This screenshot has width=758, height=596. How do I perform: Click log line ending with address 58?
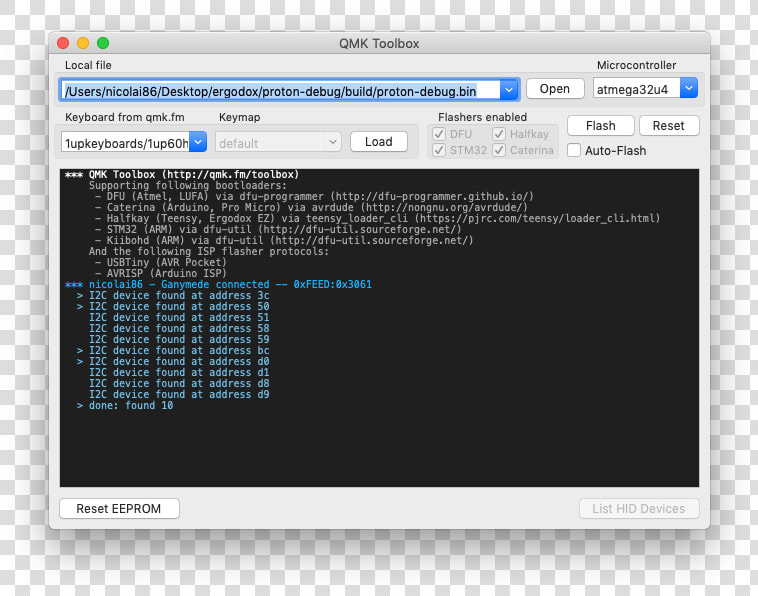click(179, 328)
